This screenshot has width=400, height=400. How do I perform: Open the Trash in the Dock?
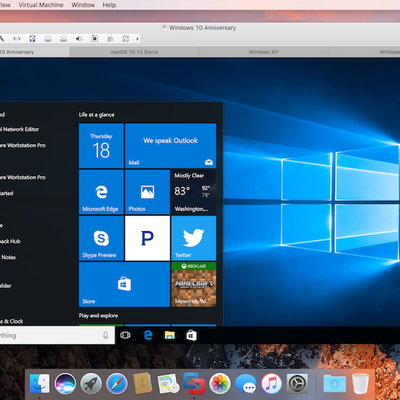360,383
